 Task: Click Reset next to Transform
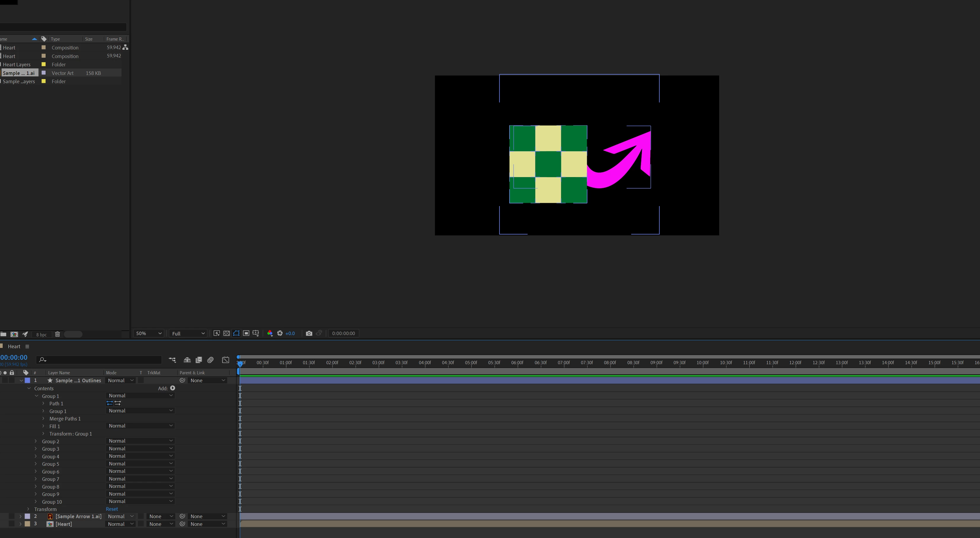112,509
